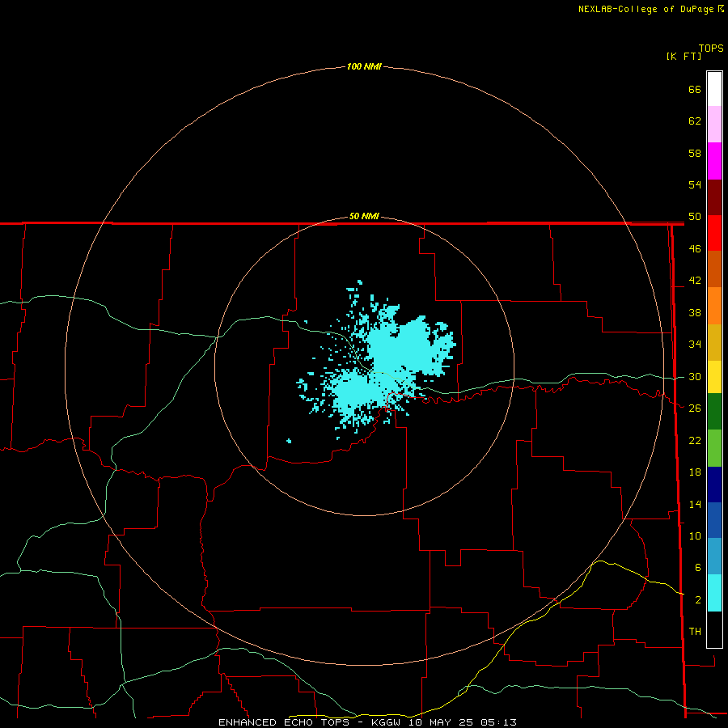Select the 50 tick label on the legend
Viewport: 728px width, 728px height.
click(695, 217)
